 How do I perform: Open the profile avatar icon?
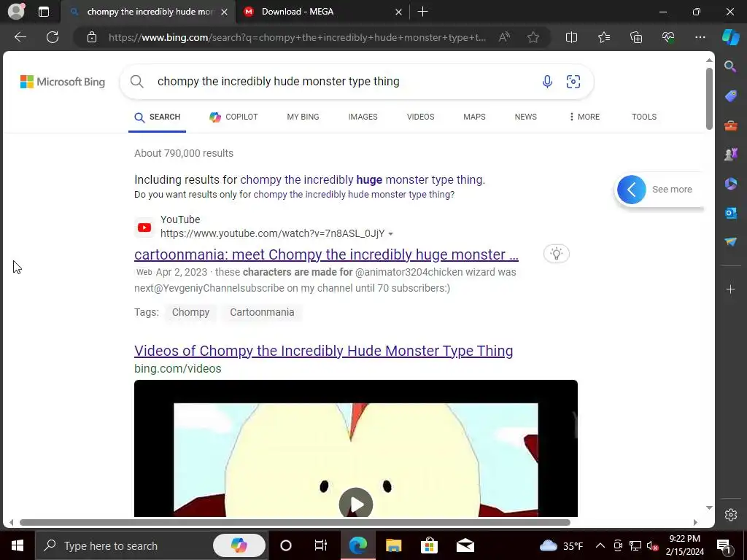16,12
